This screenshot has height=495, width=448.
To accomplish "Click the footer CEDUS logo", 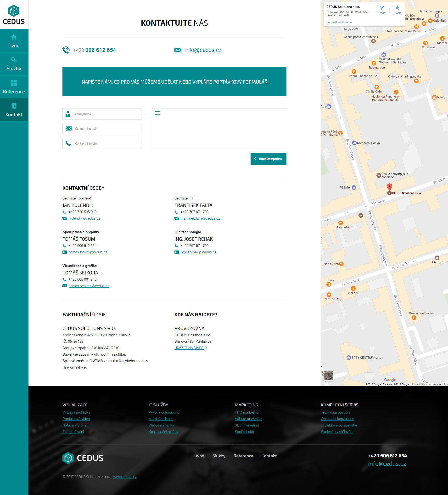I will [x=83, y=458].
